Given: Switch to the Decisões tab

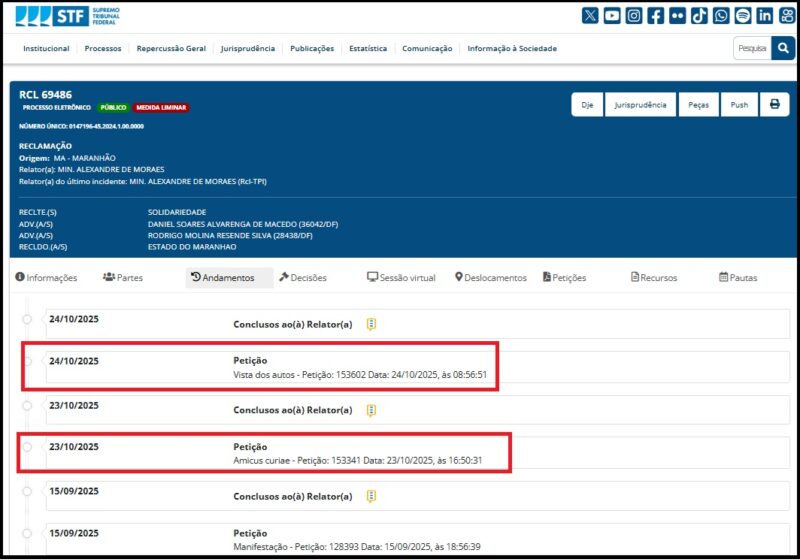Looking at the screenshot, I should click(x=303, y=278).
